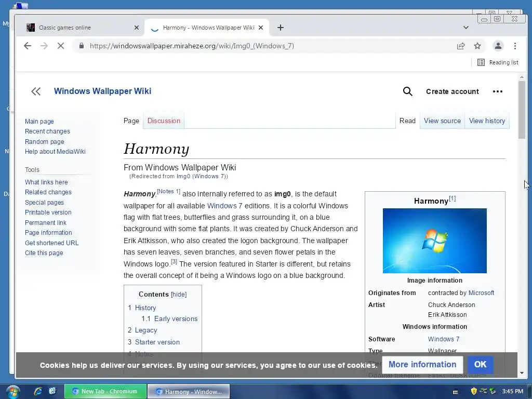Hide the Contents table
The image size is (532, 399).
click(x=179, y=295)
